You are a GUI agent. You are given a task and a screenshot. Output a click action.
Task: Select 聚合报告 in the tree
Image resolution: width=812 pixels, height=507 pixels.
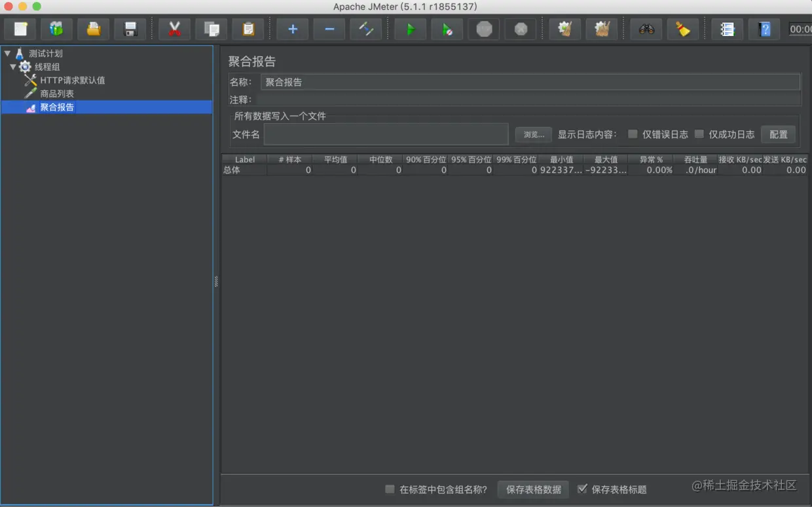click(57, 107)
